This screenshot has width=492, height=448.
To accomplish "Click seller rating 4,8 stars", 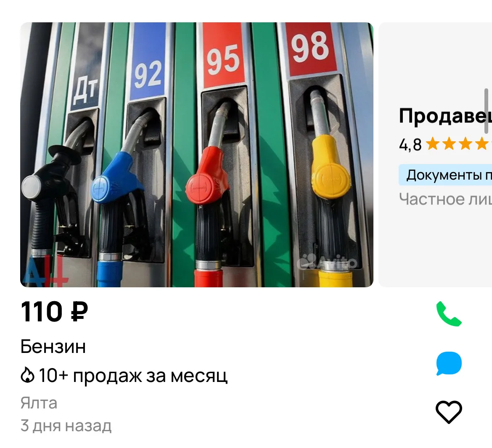I will tap(445, 144).
